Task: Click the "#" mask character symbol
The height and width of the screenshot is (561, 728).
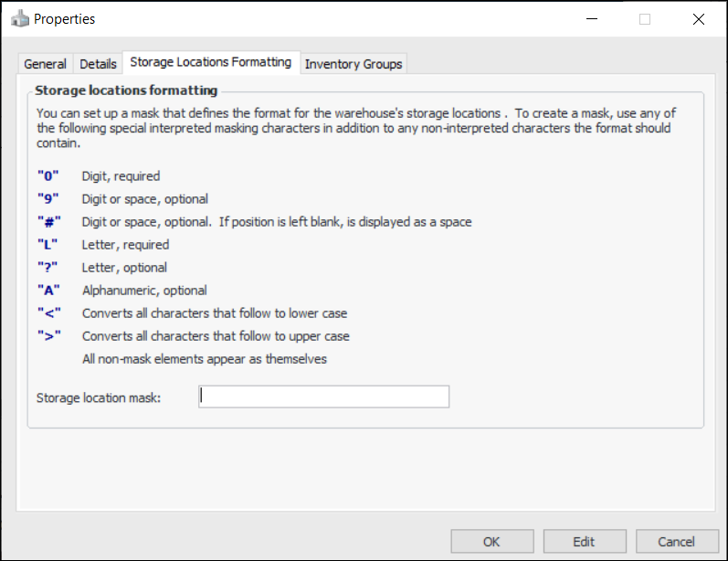Action: 48,222
